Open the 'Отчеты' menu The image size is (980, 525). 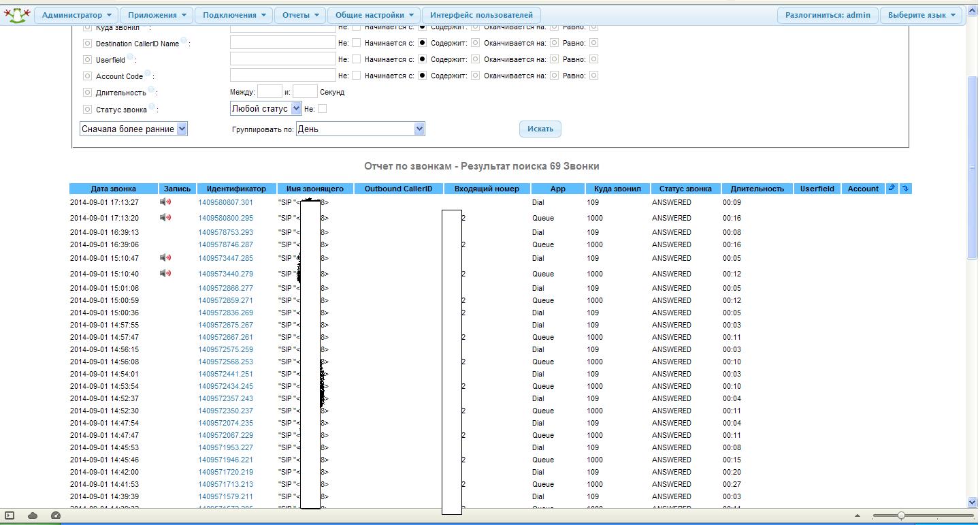click(300, 15)
